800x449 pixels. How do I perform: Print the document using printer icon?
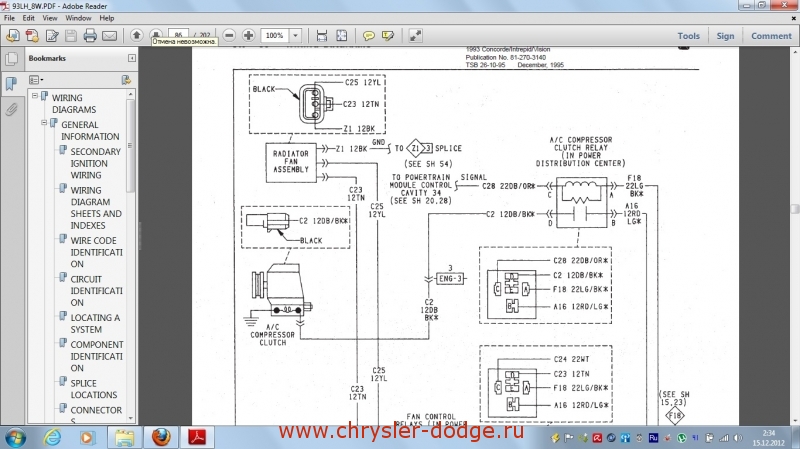pyautogui.click(x=90, y=36)
